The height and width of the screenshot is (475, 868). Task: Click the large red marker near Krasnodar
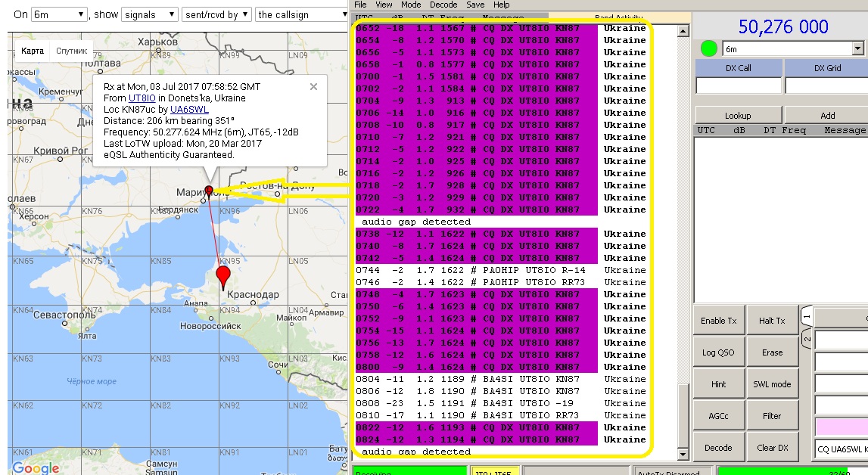[223, 277]
